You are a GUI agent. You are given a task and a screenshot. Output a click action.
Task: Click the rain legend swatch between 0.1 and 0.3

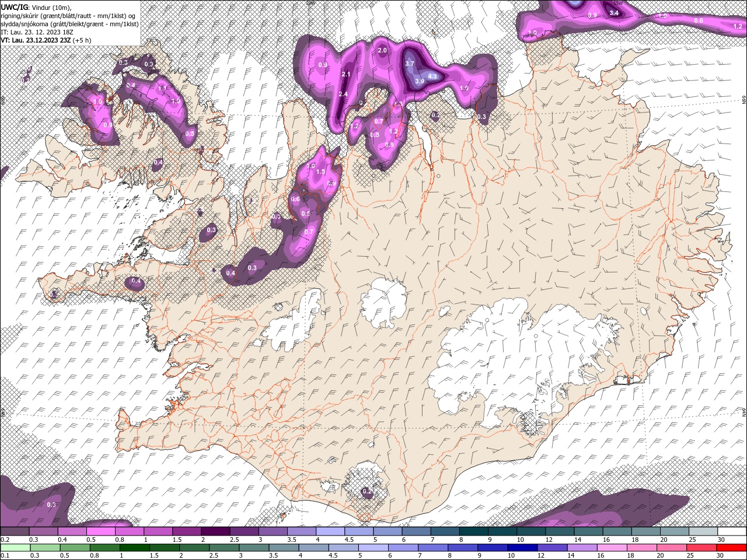[15, 547]
